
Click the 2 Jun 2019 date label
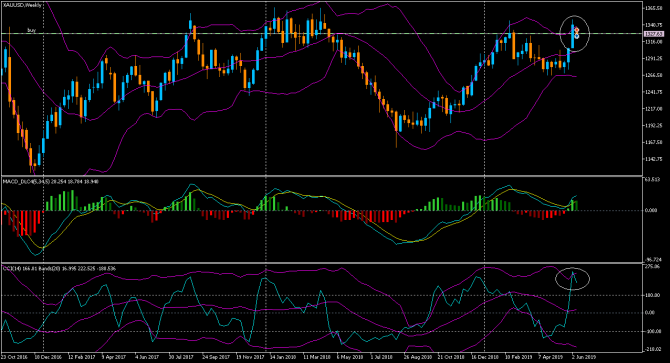coord(584,357)
